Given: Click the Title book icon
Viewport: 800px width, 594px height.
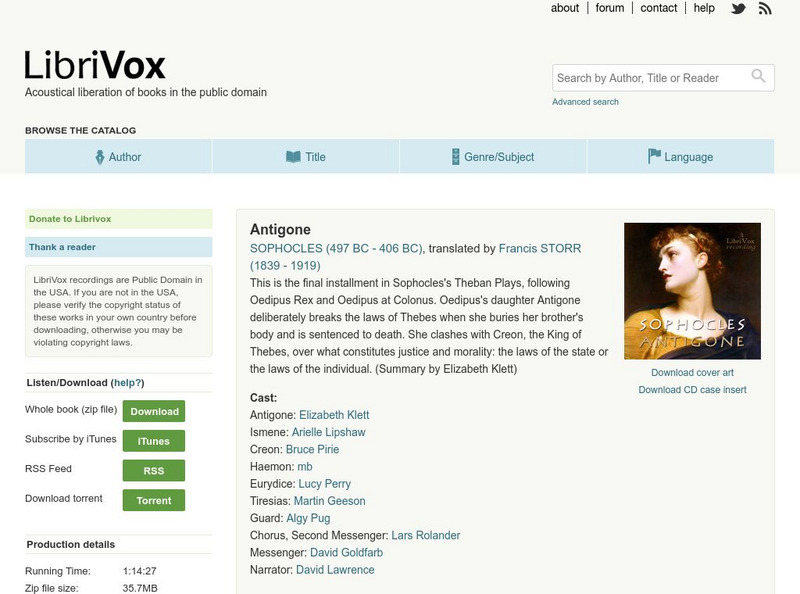Looking at the screenshot, I should pos(293,157).
